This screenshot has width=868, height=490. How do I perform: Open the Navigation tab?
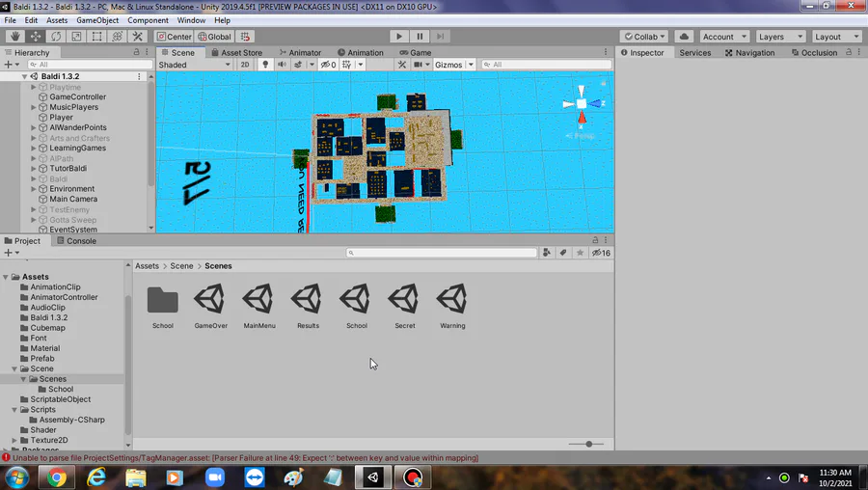click(x=749, y=53)
